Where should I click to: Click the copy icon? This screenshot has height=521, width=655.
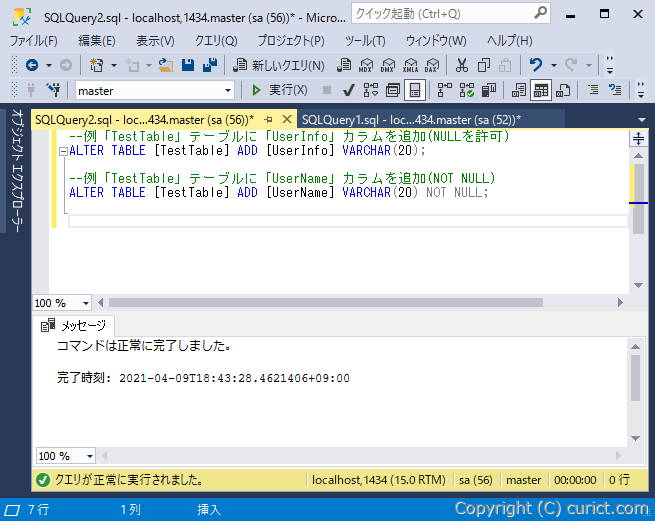pyautogui.click(x=484, y=65)
